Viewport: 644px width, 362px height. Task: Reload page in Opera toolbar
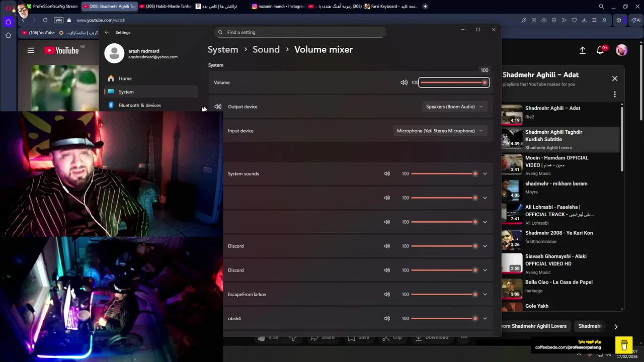(45, 20)
